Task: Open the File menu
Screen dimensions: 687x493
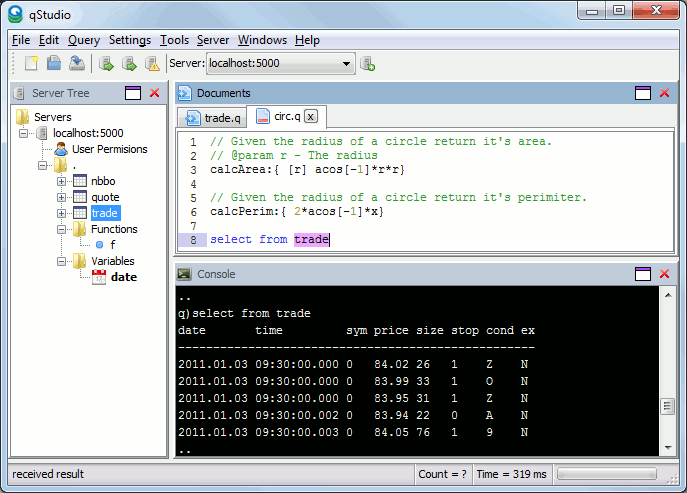Action: [x=21, y=40]
